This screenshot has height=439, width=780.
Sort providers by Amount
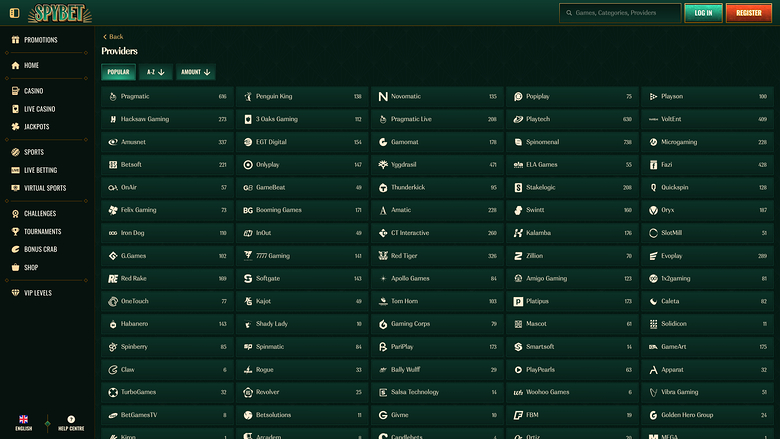[195, 72]
